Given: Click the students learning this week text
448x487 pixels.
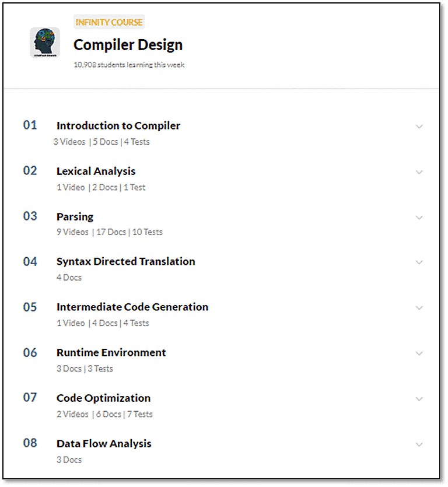Looking at the screenshot, I should click(x=128, y=65).
